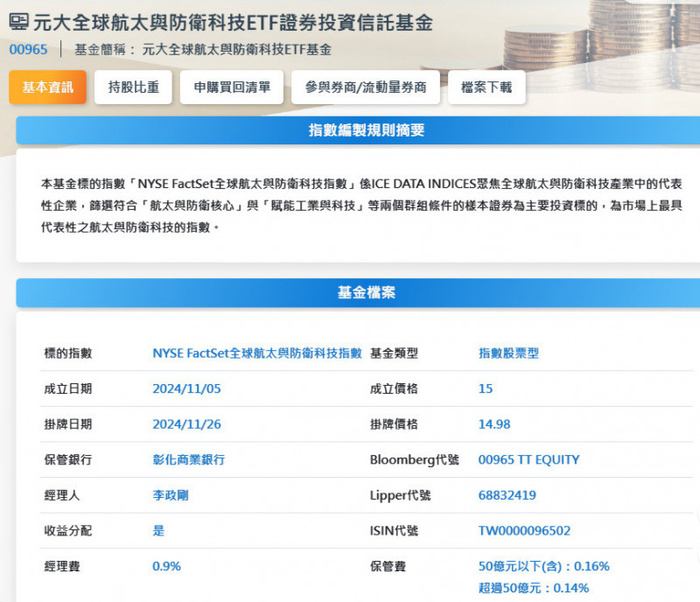
Task: Click the custody fee 50億元以下(含)：0.16%
Action: [x=543, y=566]
